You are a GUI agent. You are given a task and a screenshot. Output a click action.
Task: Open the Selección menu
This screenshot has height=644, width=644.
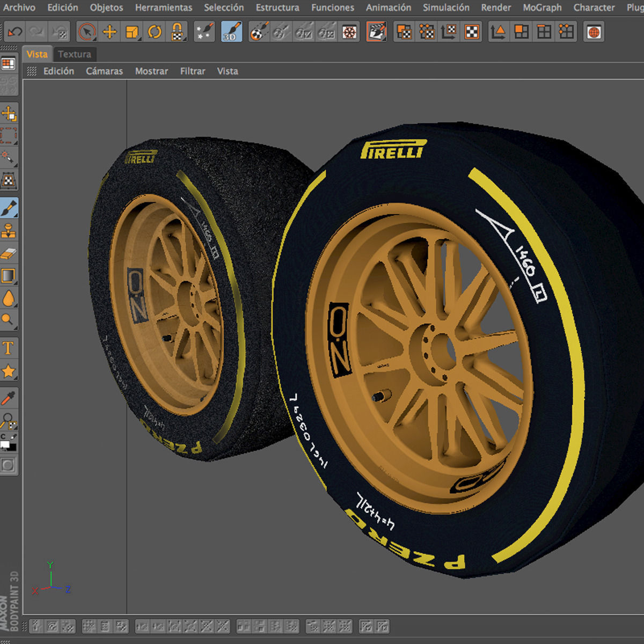coord(224,8)
